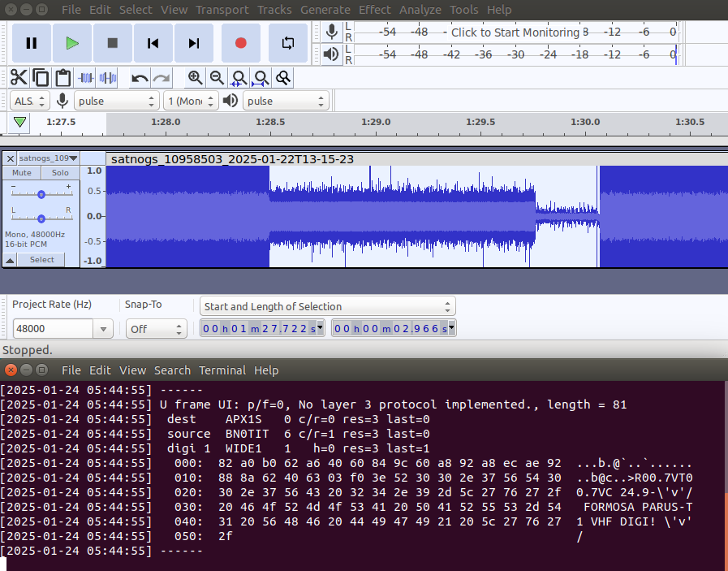Click the Project Rate 48000 field
This screenshot has height=571, width=728.
click(53, 329)
